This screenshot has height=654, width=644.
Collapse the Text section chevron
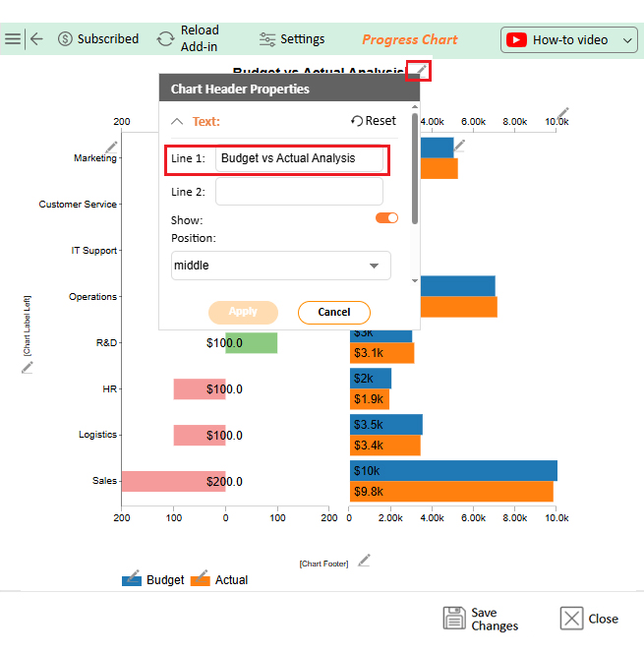[x=177, y=122]
